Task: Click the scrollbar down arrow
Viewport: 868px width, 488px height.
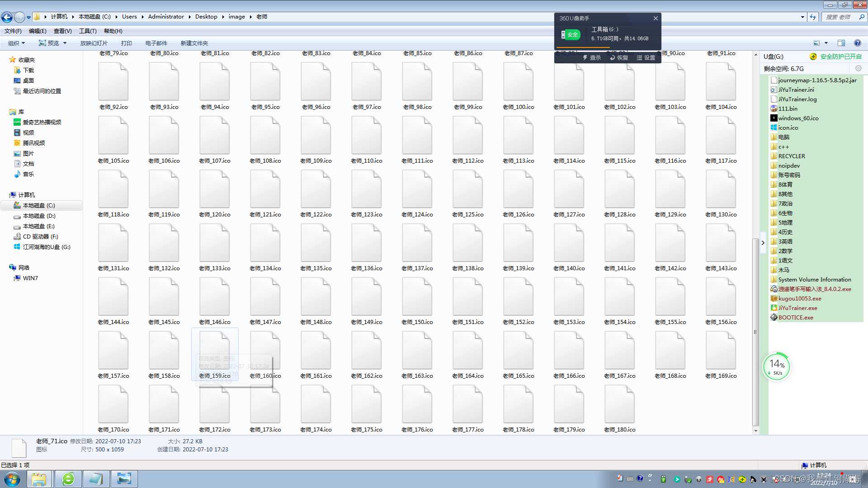Action: click(x=755, y=431)
